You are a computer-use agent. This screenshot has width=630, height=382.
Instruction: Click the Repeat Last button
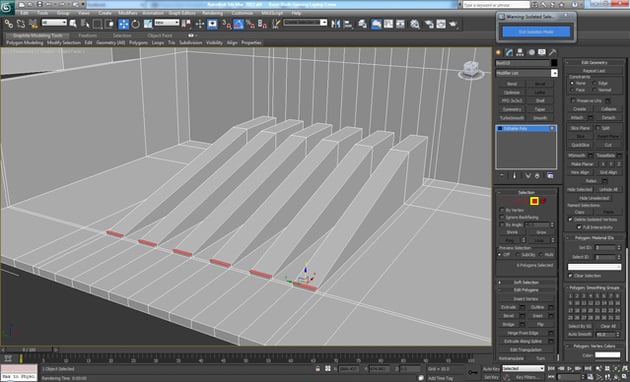click(x=594, y=71)
